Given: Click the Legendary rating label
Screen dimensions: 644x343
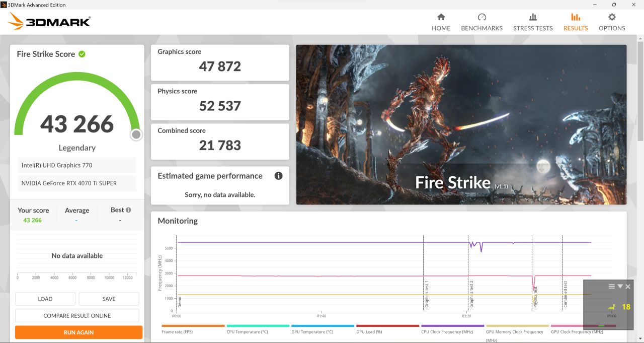Looking at the screenshot, I should pos(77,148).
